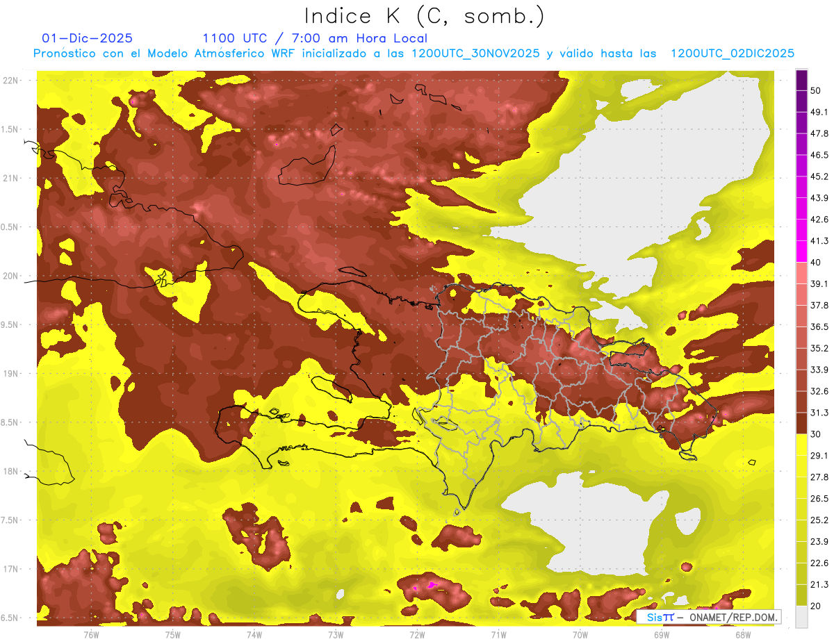Click the '25.2' colorbar value
This screenshot has width=834, height=644.
(821, 520)
